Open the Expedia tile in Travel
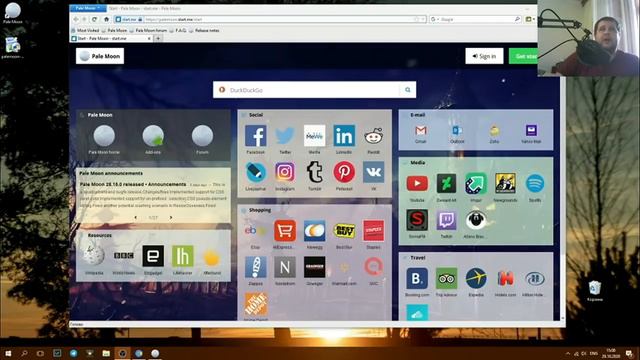Viewport: 640px width, 360px height. pyautogui.click(x=476, y=279)
